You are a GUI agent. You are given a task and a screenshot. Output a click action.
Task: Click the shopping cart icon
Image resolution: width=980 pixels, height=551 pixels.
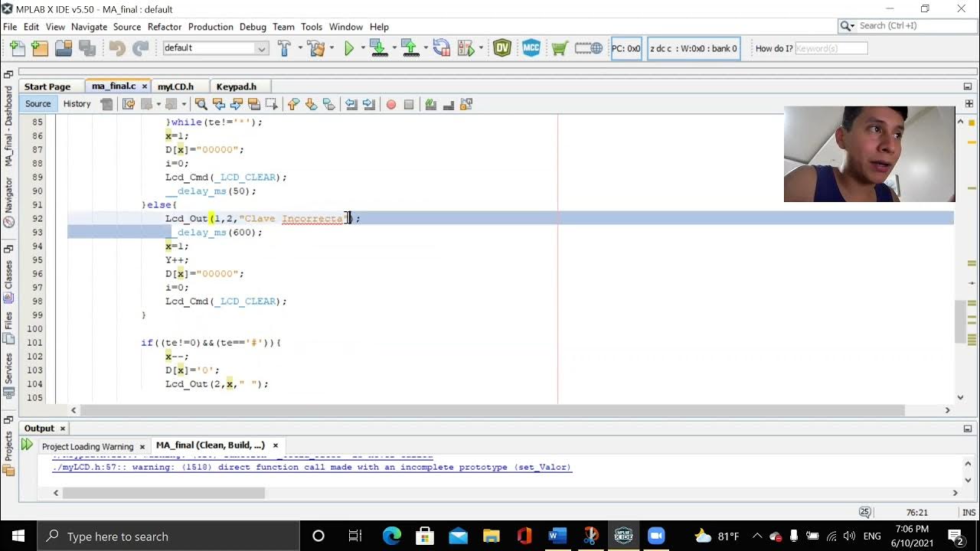tap(560, 48)
